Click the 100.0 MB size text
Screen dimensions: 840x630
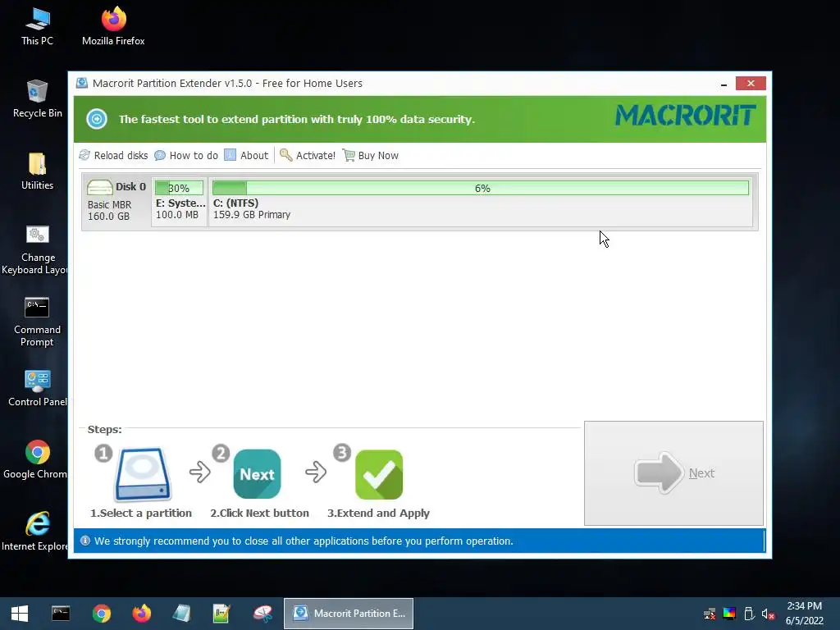(177, 215)
